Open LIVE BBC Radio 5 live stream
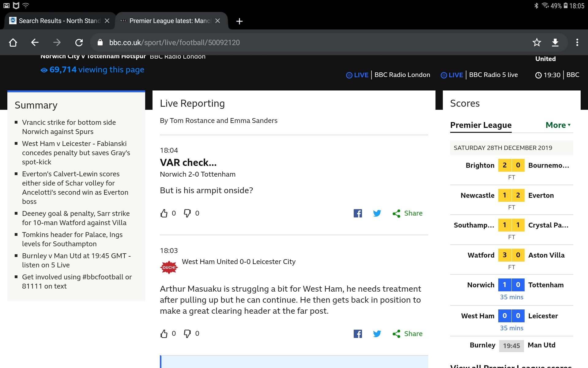588x368 pixels. click(x=479, y=75)
